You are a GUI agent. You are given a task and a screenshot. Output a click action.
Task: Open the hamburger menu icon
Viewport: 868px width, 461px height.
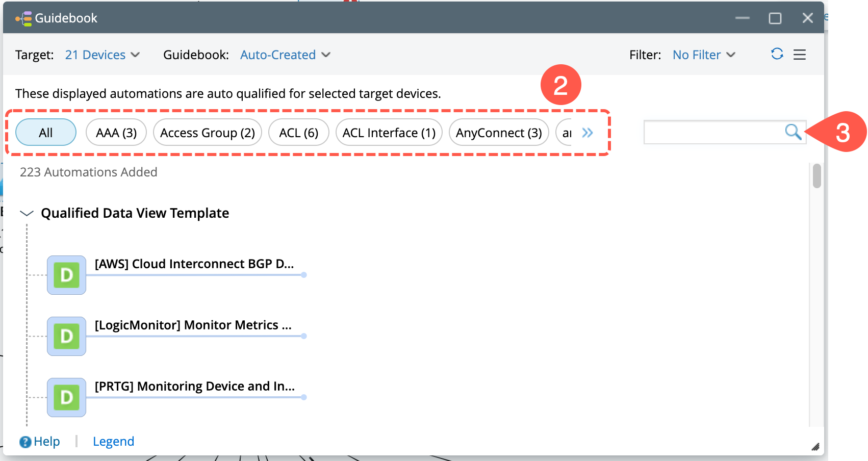click(x=800, y=55)
